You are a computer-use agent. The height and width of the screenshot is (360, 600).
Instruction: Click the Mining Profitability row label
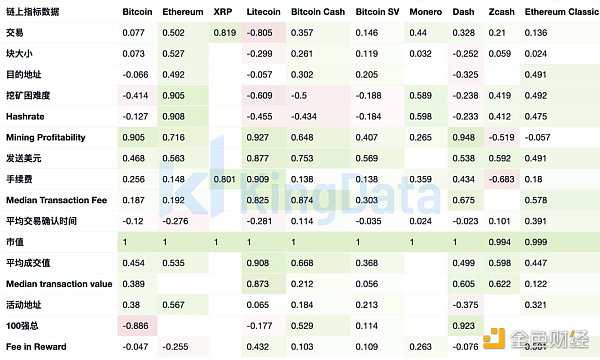click(x=46, y=138)
